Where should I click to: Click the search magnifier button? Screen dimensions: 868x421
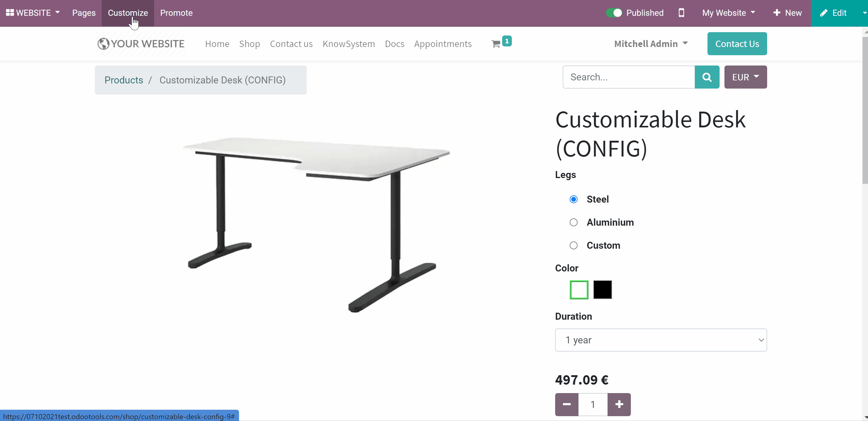click(x=707, y=77)
